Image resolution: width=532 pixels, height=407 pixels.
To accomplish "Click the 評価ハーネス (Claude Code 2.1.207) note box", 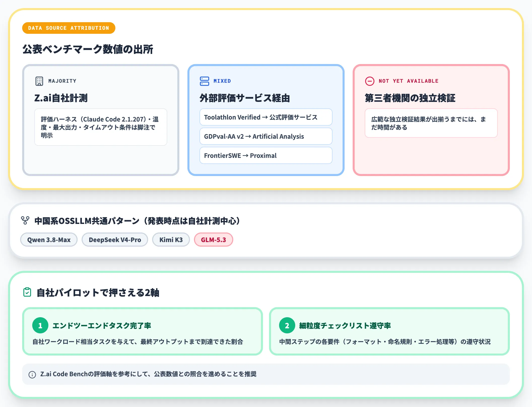I will coord(101,127).
